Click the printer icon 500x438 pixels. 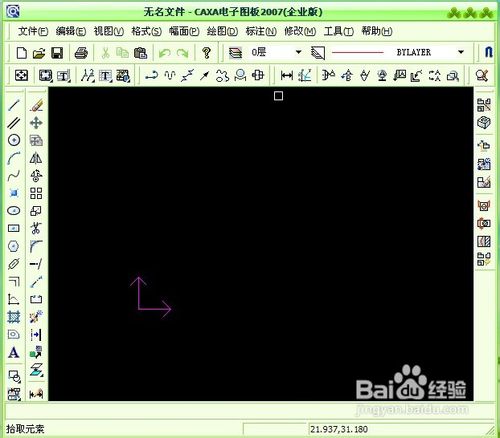pyautogui.click(x=81, y=53)
